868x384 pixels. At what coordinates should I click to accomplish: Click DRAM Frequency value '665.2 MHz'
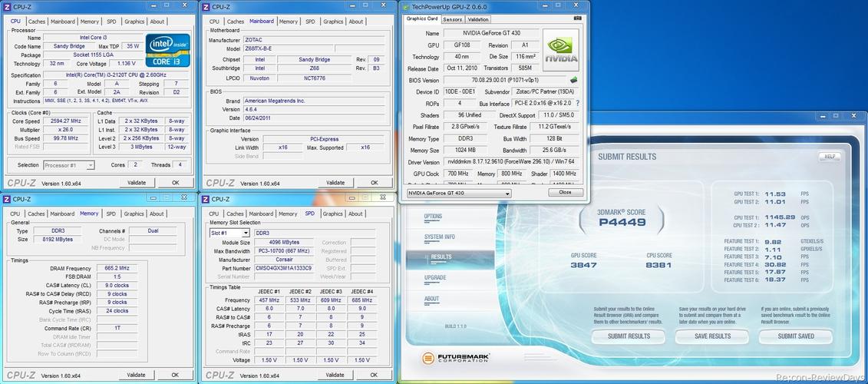117,267
